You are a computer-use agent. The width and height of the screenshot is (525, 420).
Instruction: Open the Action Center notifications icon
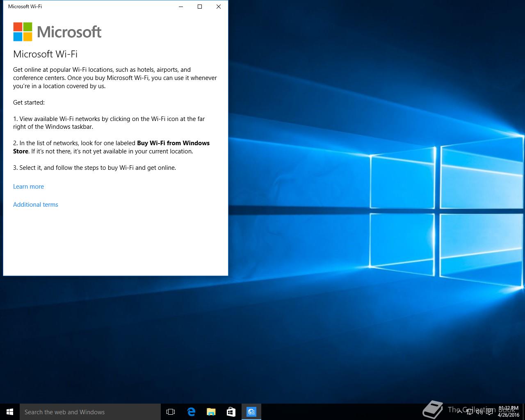pos(489,412)
